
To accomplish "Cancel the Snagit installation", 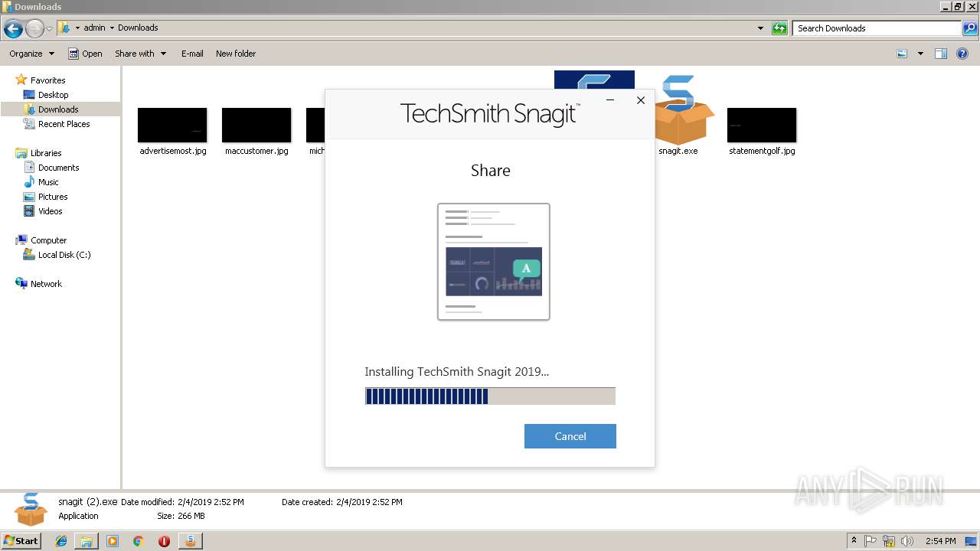I will click(570, 436).
